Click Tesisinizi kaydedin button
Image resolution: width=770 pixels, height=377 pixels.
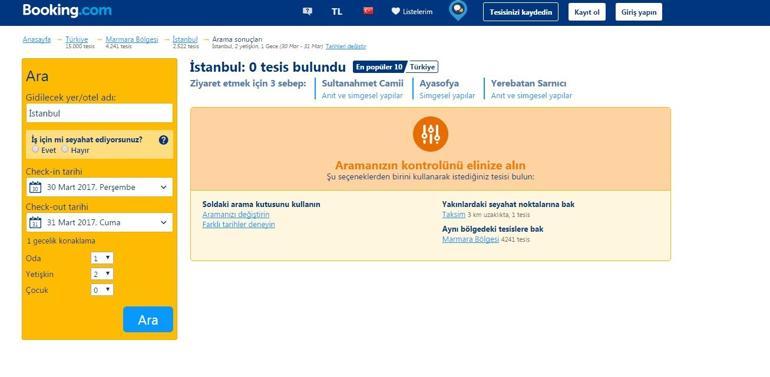[x=521, y=12]
